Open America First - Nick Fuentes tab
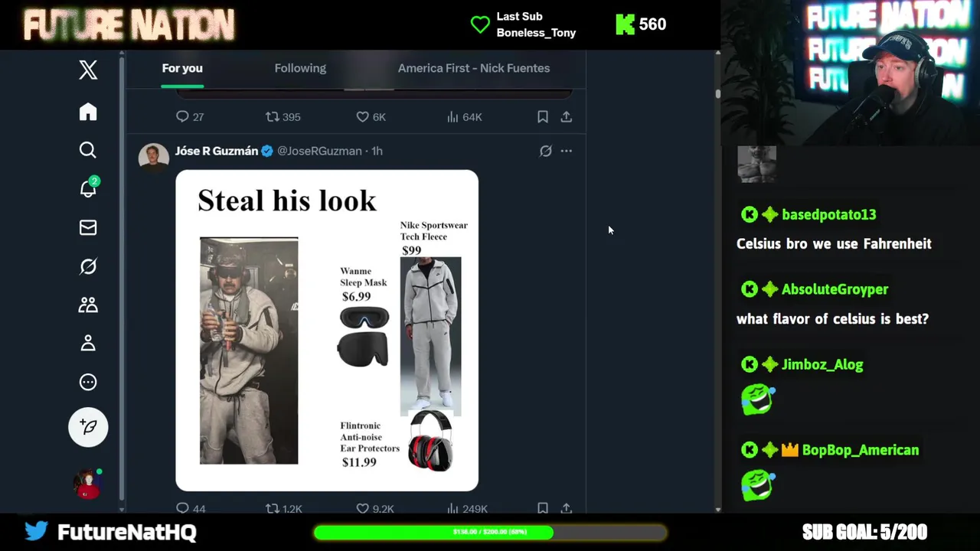Screen dimensions: 980x551 click(x=474, y=68)
